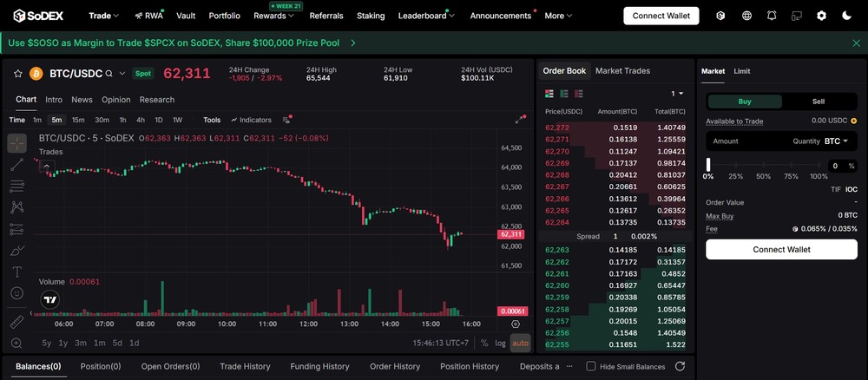Toggle percent scale on chart
Image resolution: width=868 pixels, height=380 pixels.
[484, 343]
